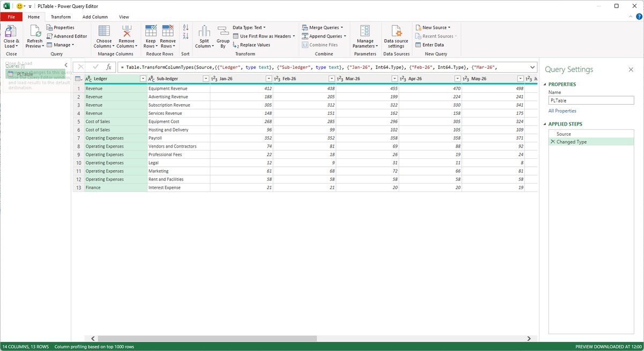Select row 5 number header
Image resolution: width=644 pixels, height=351 pixels.
(78, 121)
